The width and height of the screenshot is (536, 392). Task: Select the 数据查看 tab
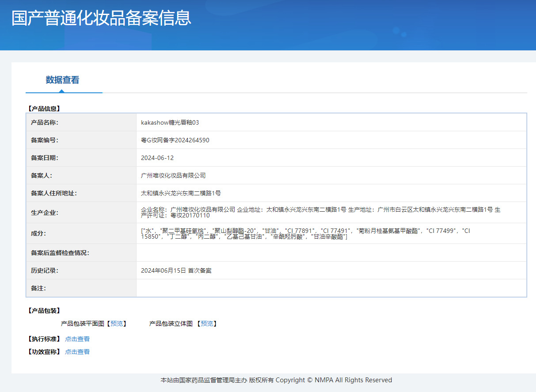[x=62, y=80]
